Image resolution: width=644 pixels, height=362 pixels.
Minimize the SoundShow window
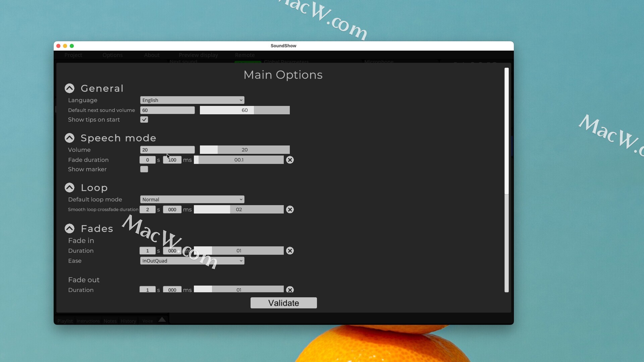coord(65,46)
